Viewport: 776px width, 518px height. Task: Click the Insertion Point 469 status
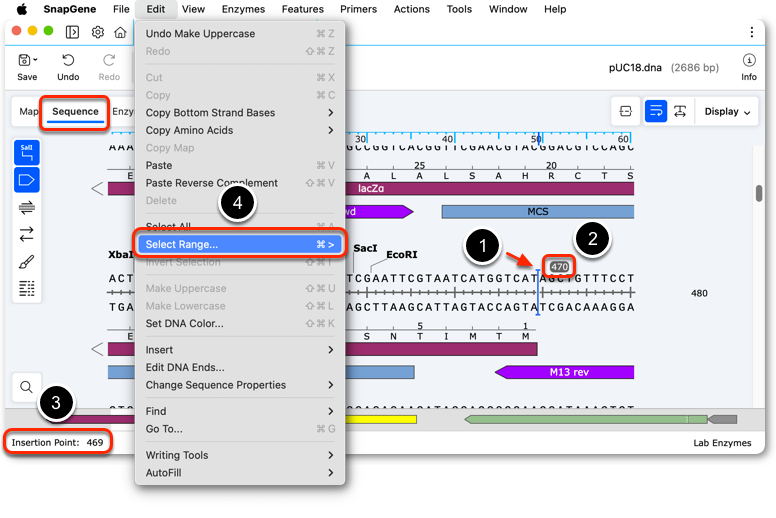click(57, 442)
